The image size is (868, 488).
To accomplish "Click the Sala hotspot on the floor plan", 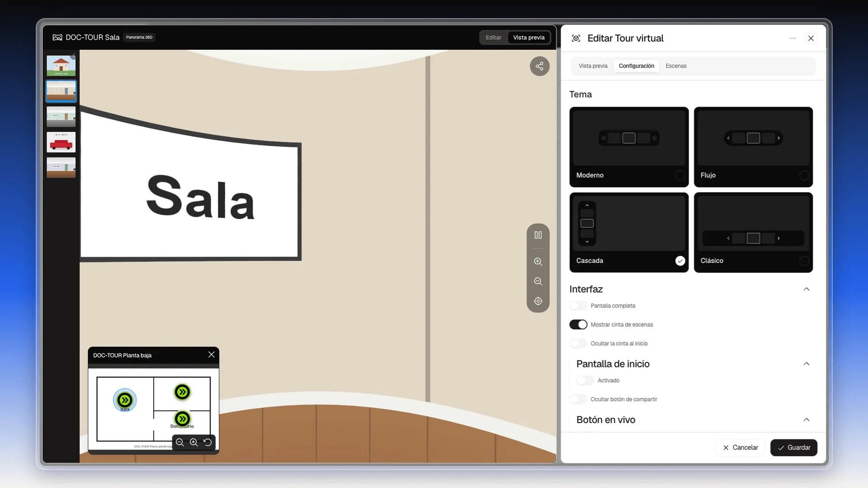I will click(125, 400).
